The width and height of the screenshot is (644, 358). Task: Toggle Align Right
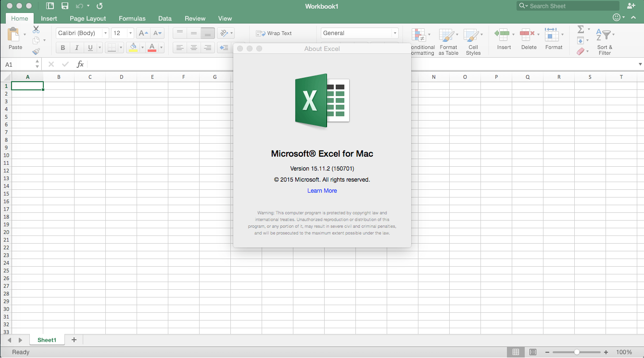pos(208,48)
